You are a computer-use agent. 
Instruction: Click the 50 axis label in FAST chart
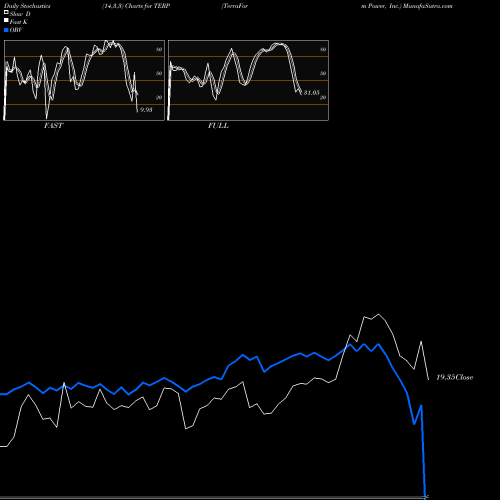click(159, 73)
